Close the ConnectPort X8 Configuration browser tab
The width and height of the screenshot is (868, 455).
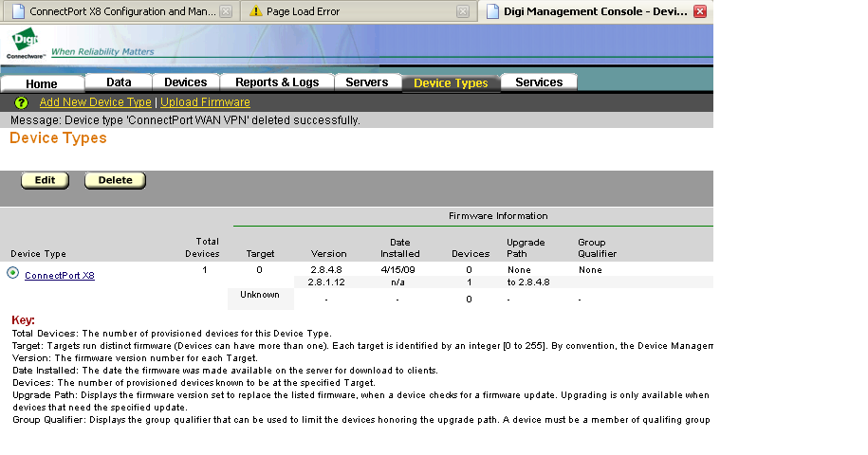point(226,12)
